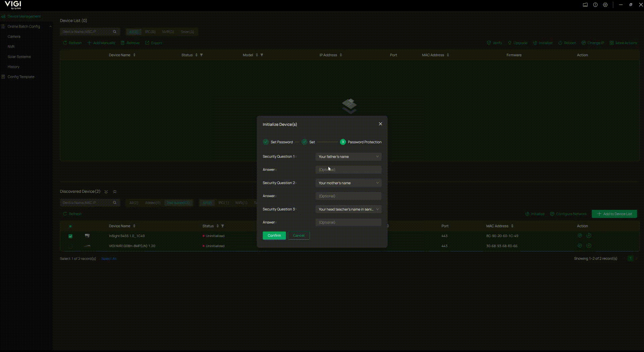Open Config Template in the sidebar
644x352 pixels.
click(x=21, y=77)
